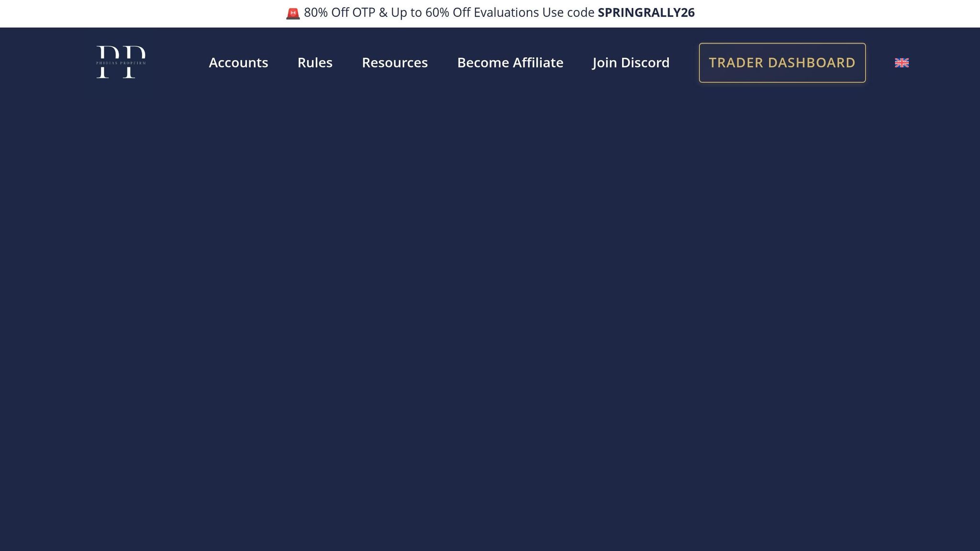The width and height of the screenshot is (980, 551).
Task: Click the word "DASHBOARD" on gold button
Action: tap(812, 63)
